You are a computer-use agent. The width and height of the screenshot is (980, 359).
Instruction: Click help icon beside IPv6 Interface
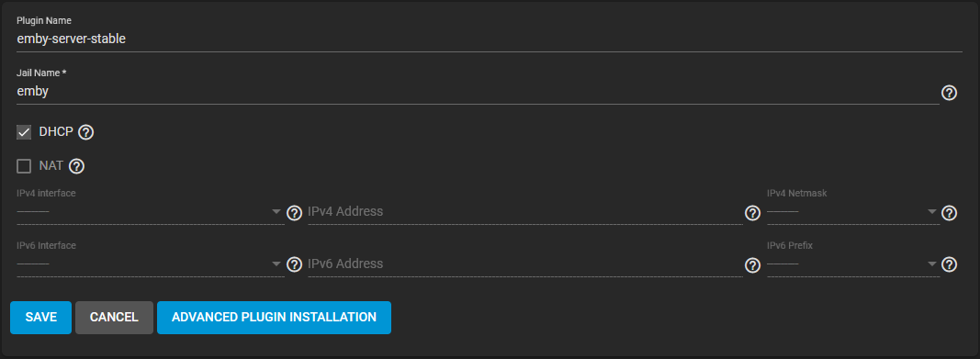click(294, 264)
